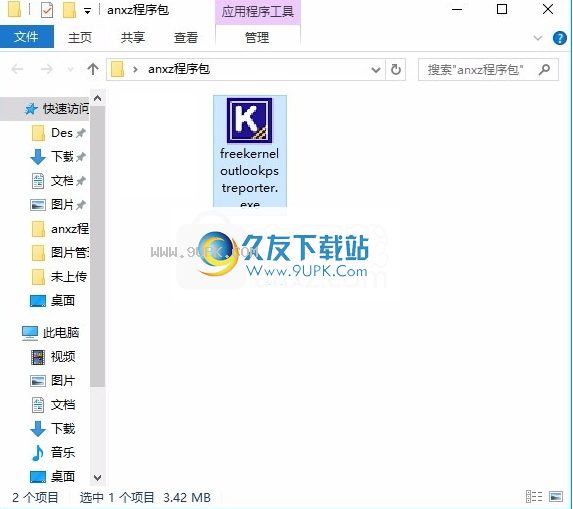
Task: Open quick access toolbar customize dropdown
Action: (x=88, y=11)
